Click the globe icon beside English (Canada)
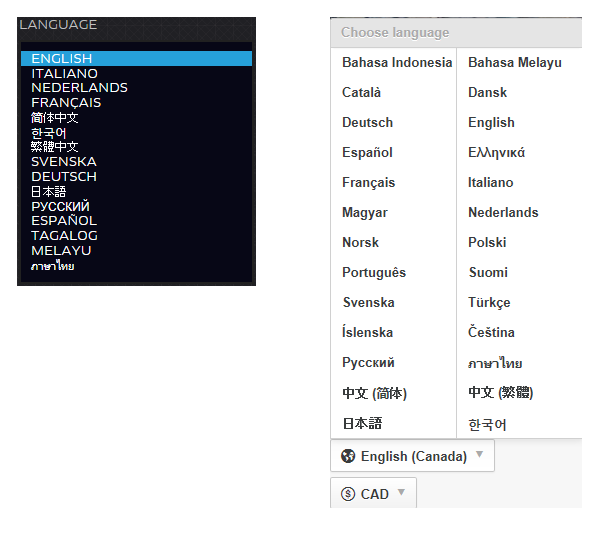This screenshot has height=550, width=600. (x=348, y=456)
